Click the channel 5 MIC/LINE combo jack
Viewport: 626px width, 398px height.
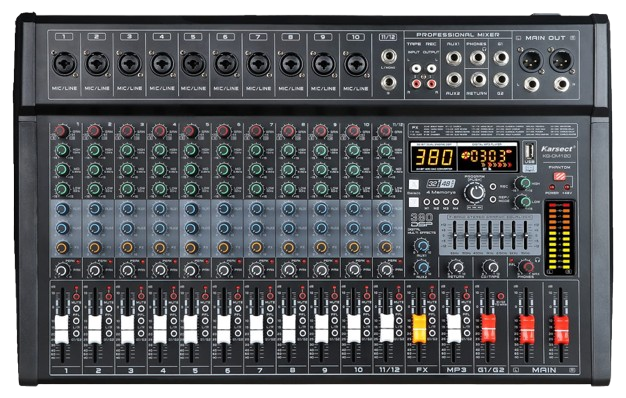[x=194, y=63]
